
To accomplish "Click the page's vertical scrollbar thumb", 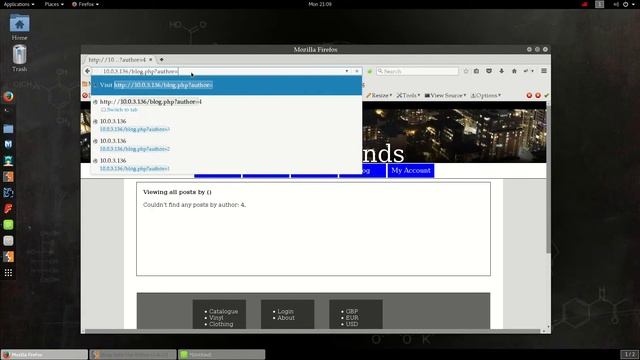I will (x=548, y=180).
